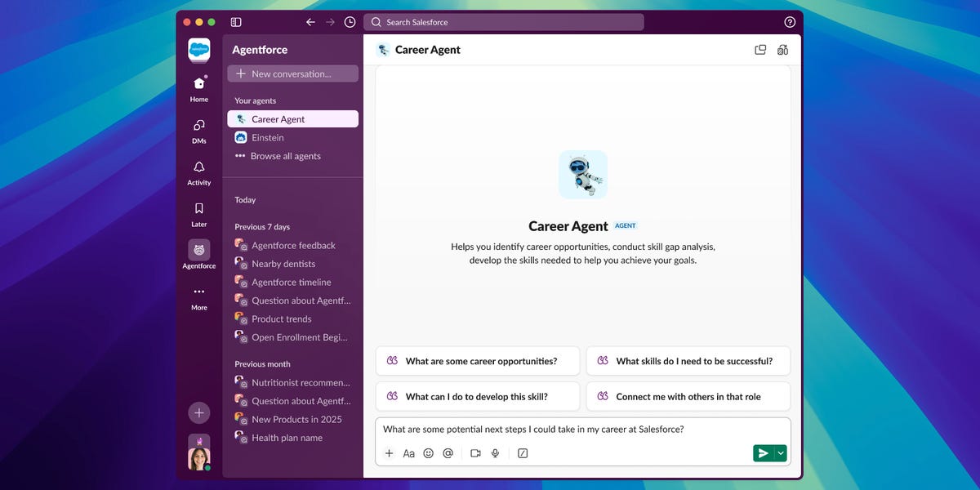Record an audio clip with microphone
The width and height of the screenshot is (980, 490).
(495, 453)
